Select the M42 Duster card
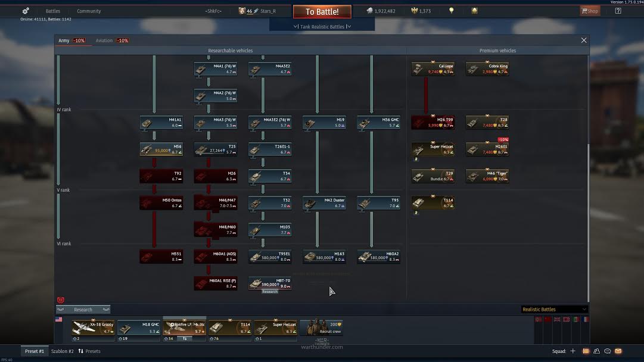The image size is (644, 362). (x=324, y=203)
